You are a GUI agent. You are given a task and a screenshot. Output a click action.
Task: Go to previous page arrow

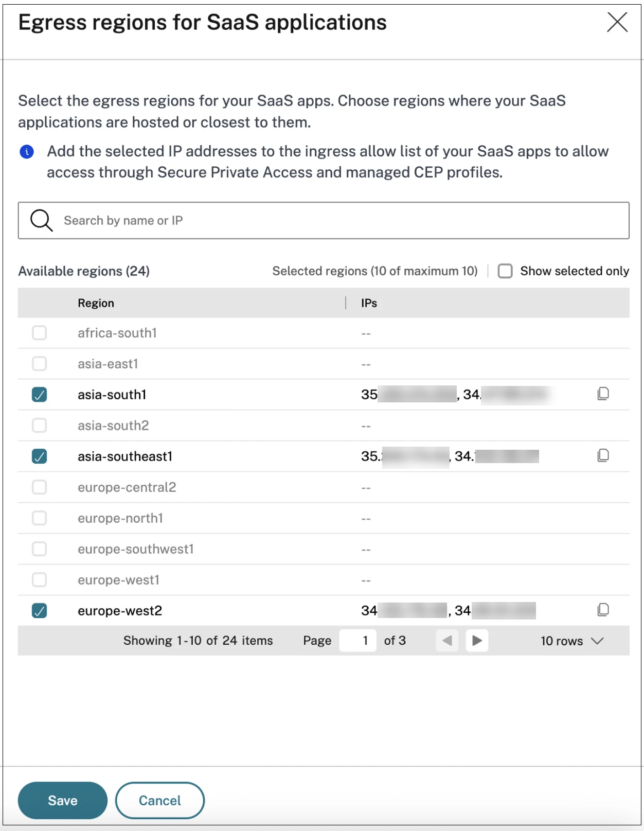pos(447,641)
